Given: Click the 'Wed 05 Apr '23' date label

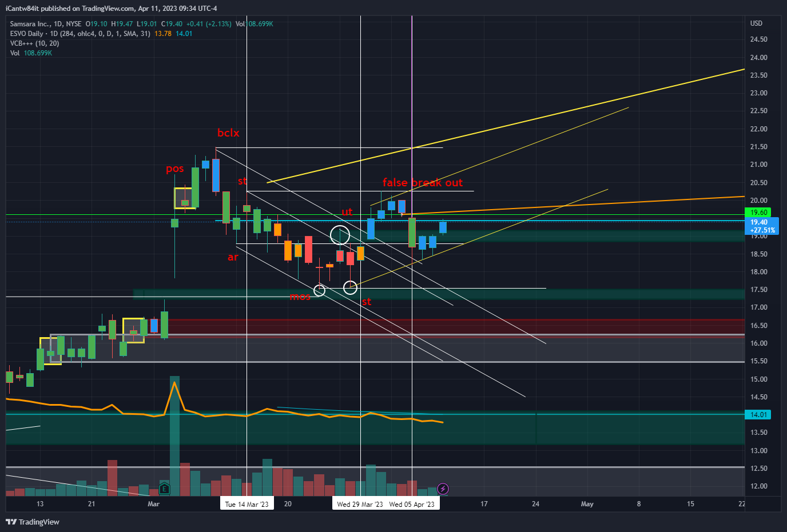Looking at the screenshot, I should click(412, 504).
